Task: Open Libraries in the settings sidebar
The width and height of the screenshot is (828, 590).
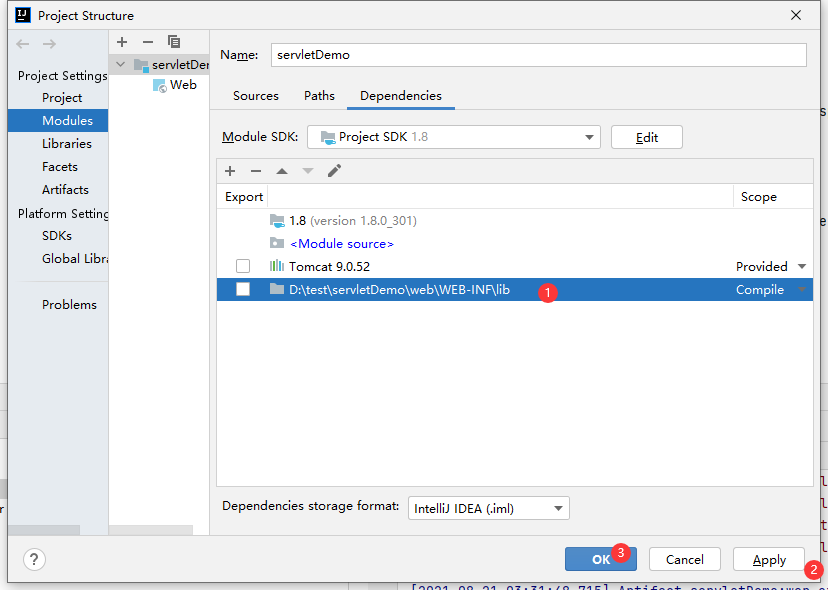Action: coord(67,144)
